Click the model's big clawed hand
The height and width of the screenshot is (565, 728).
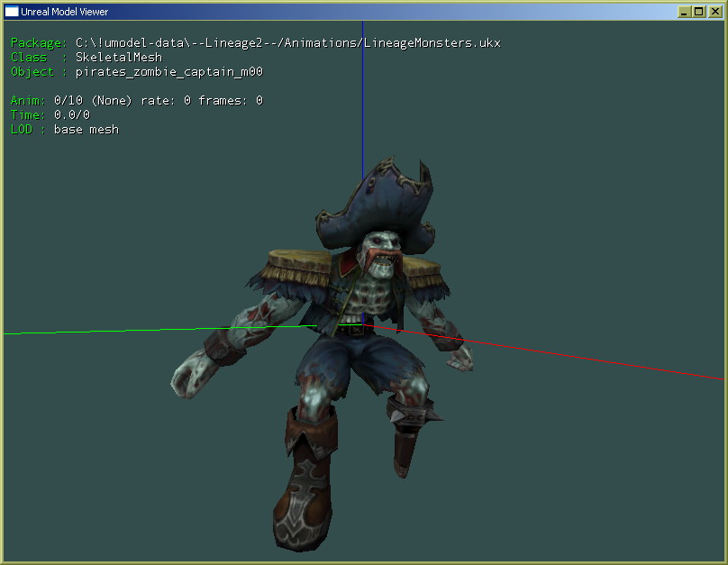click(x=194, y=374)
